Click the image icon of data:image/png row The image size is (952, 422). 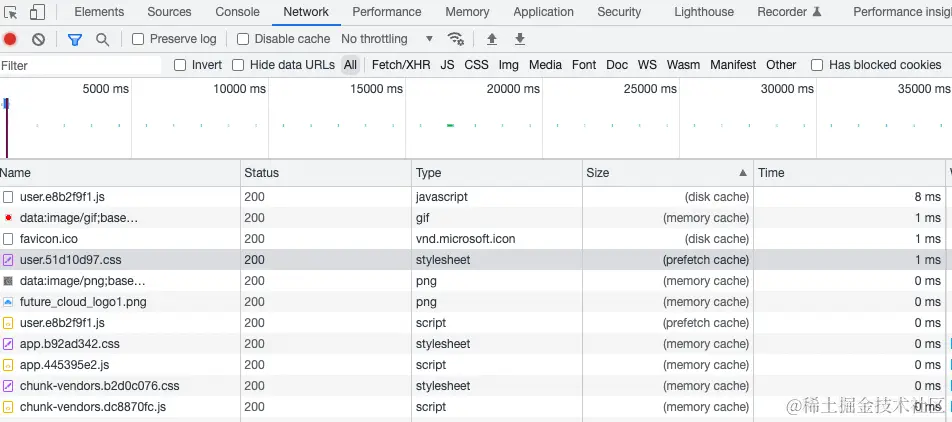(8, 281)
